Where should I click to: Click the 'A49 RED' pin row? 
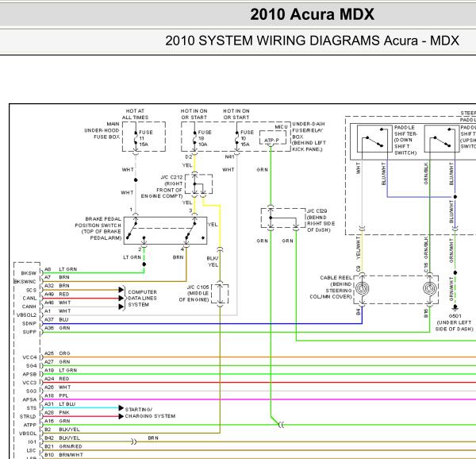tap(57, 295)
